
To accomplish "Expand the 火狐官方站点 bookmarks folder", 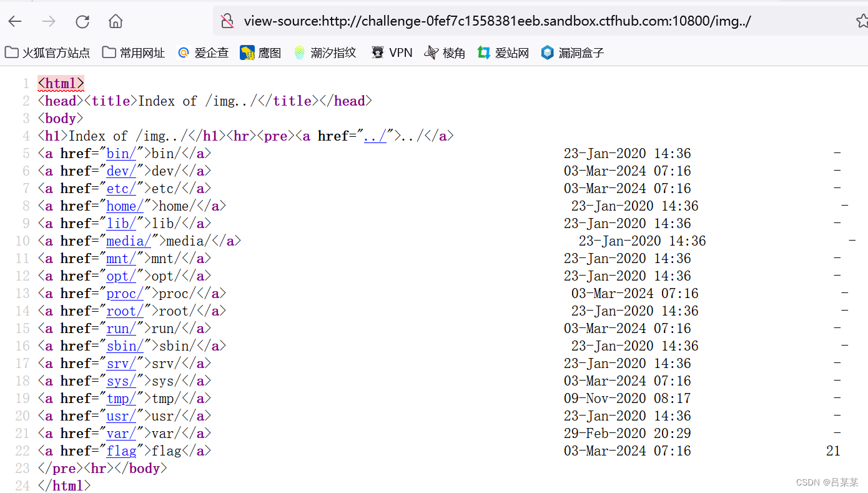I will pos(47,52).
